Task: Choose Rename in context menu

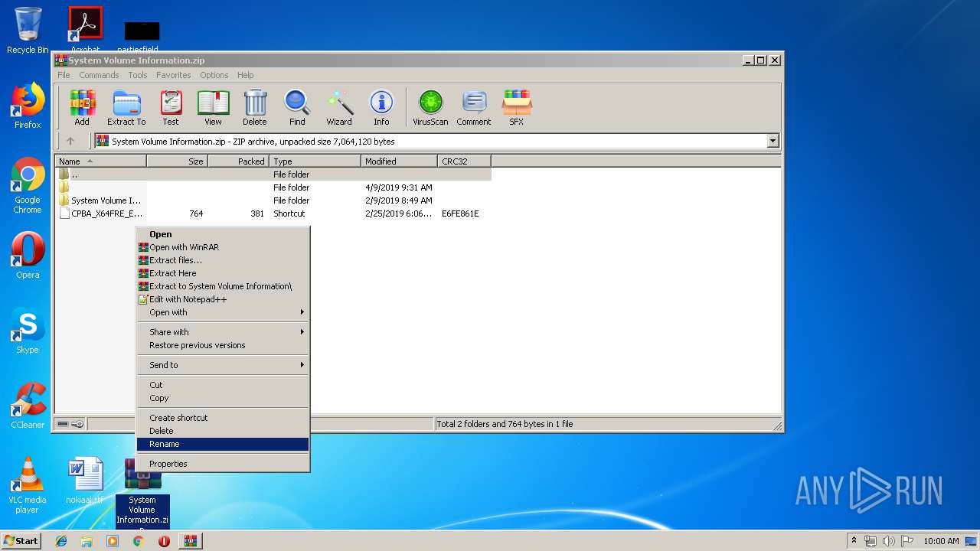Action: click(222, 444)
